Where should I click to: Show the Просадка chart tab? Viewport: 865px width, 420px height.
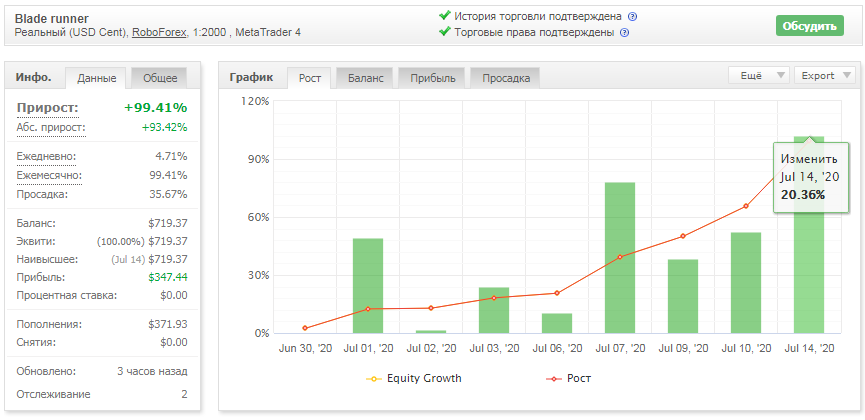tap(506, 78)
